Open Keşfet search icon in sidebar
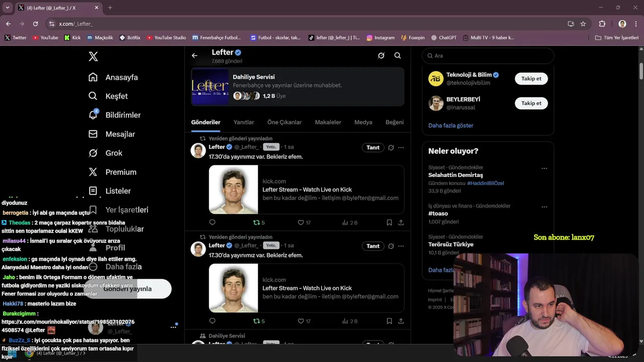Screen dimensions: 644x362 93,96
